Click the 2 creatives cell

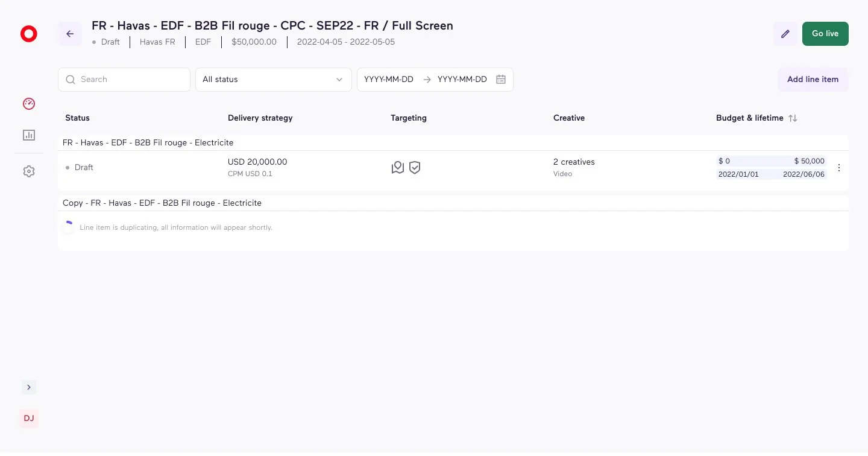tap(574, 162)
